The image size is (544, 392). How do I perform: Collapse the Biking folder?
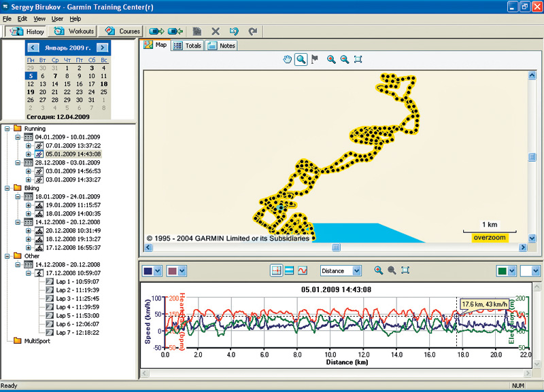click(7, 188)
